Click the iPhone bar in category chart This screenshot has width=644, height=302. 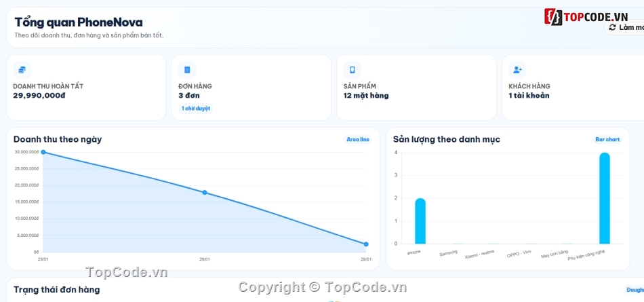(x=420, y=221)
